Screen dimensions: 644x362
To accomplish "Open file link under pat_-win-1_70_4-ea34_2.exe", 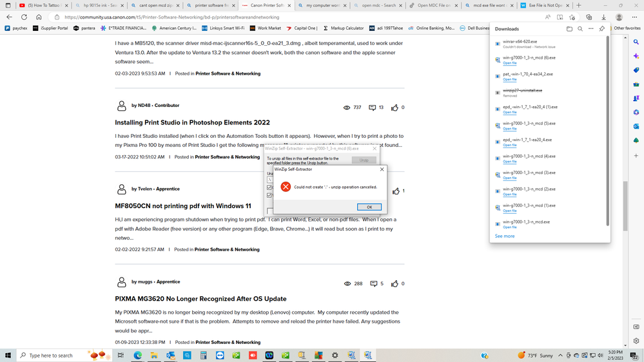I will point(510,79).
